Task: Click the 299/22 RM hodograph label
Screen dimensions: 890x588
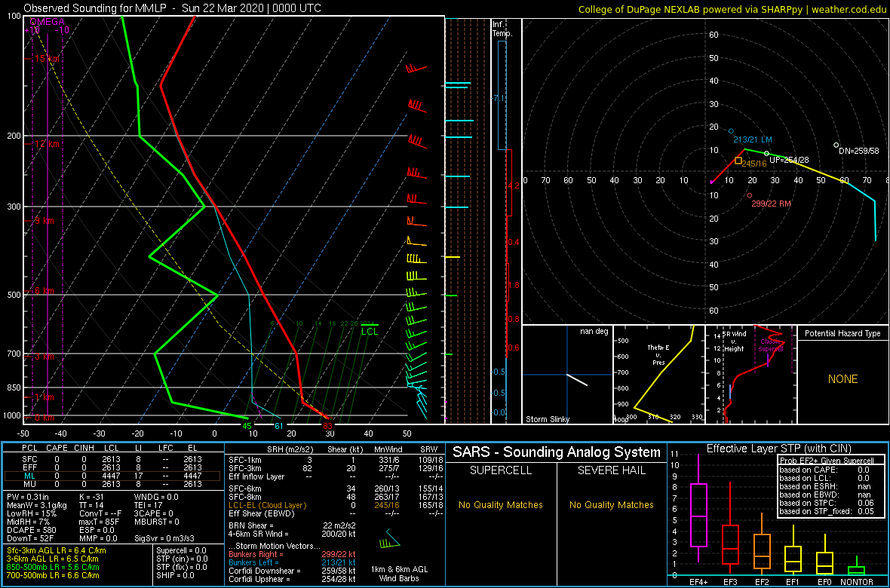Action: pos(771,204)
